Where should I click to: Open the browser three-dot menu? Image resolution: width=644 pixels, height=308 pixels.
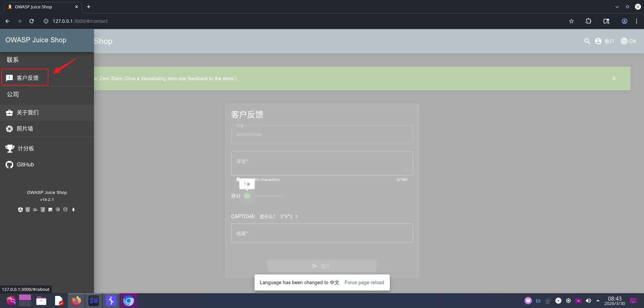click(x=637, y=21)
